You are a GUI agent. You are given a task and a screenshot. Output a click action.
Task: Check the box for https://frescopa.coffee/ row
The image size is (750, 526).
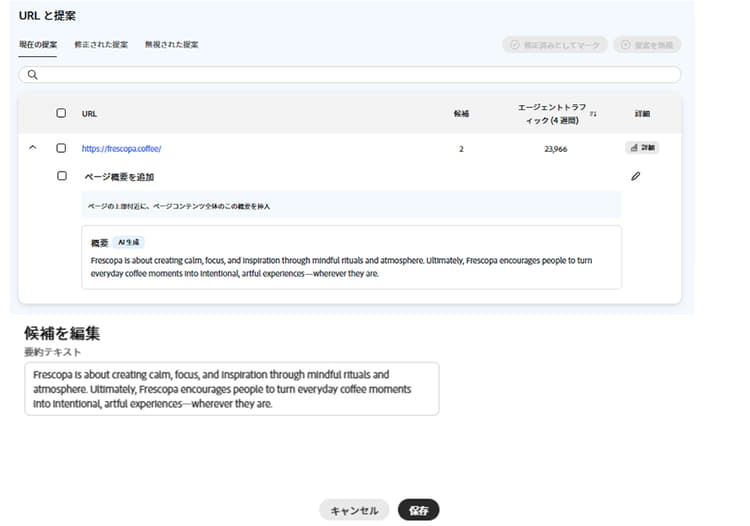click(x=61, y=148)
